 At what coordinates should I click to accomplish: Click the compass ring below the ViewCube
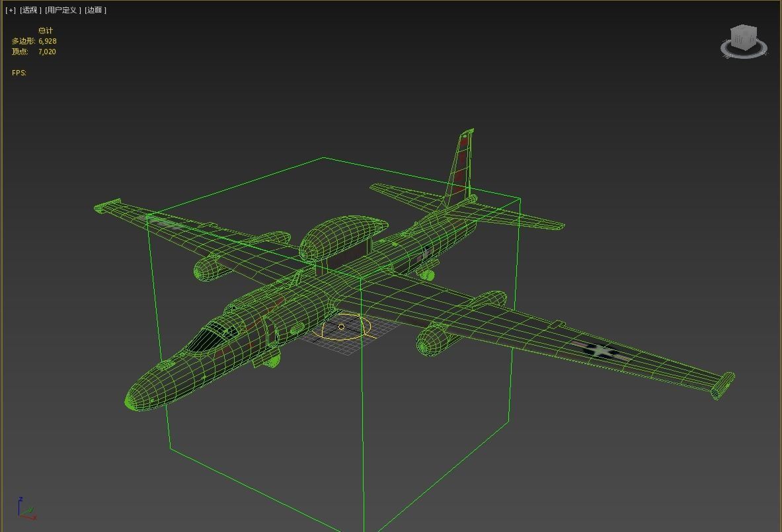click(743, 57)
